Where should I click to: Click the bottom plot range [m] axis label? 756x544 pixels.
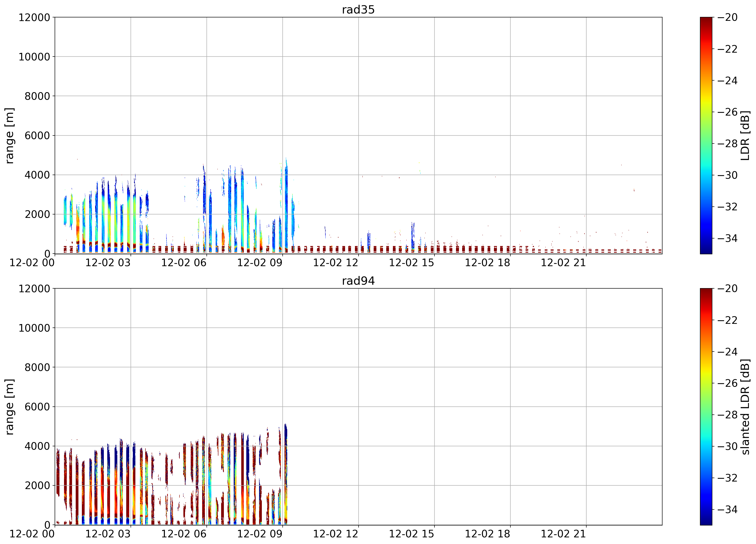point(9,407)
